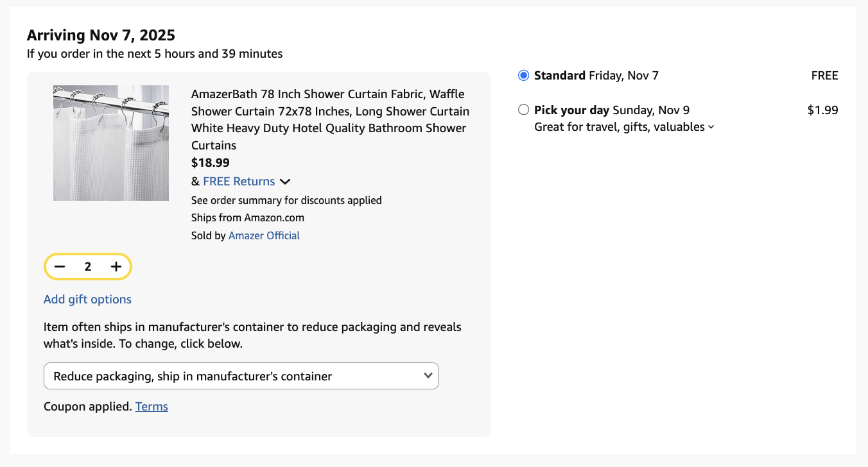This screenshot has width=868, height=467.
Task: Visit the Amazer Official seller link
Action: click(264, 235)
